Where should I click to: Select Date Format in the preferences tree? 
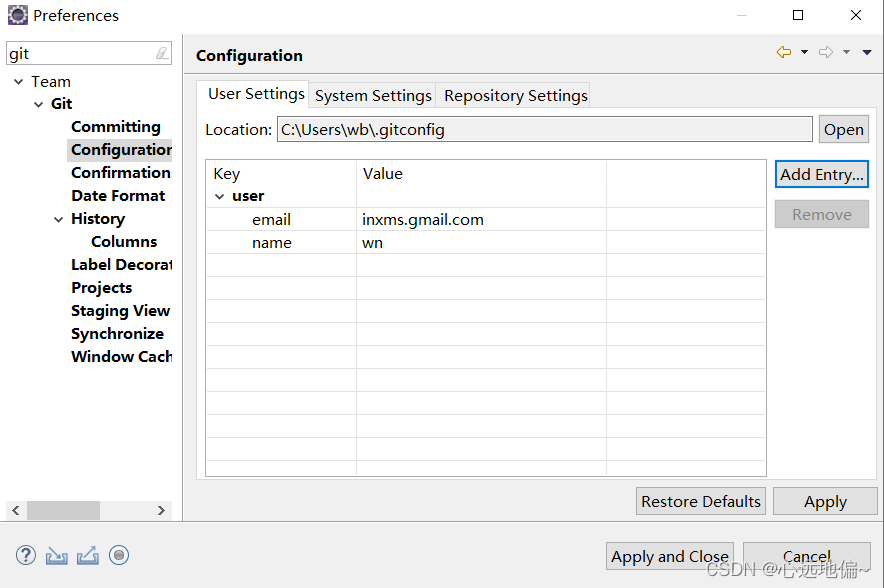[118, 196]
